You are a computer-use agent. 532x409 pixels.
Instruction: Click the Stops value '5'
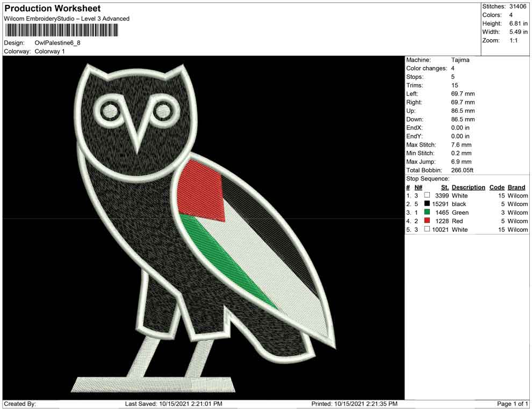pyautogui.click(x=452, y=77)
